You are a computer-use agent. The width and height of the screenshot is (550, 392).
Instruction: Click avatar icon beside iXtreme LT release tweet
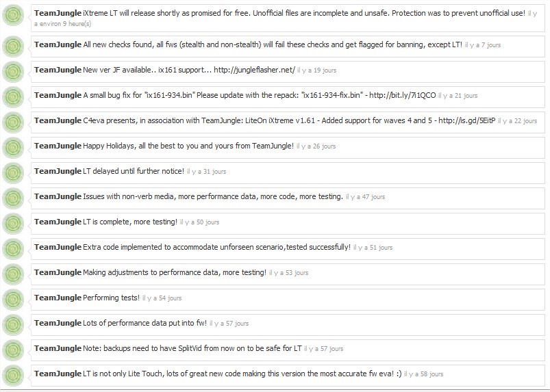(13, 15)
